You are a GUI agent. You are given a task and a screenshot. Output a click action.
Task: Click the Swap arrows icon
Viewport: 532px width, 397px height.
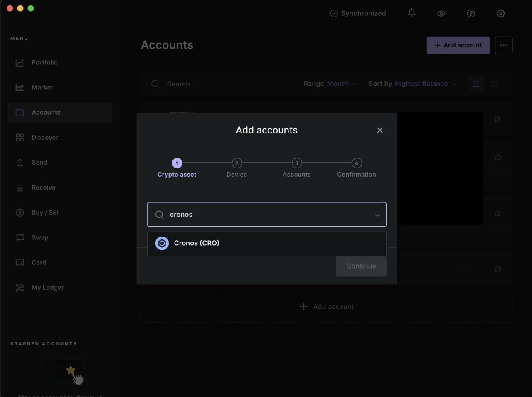[x=20, y=237]
